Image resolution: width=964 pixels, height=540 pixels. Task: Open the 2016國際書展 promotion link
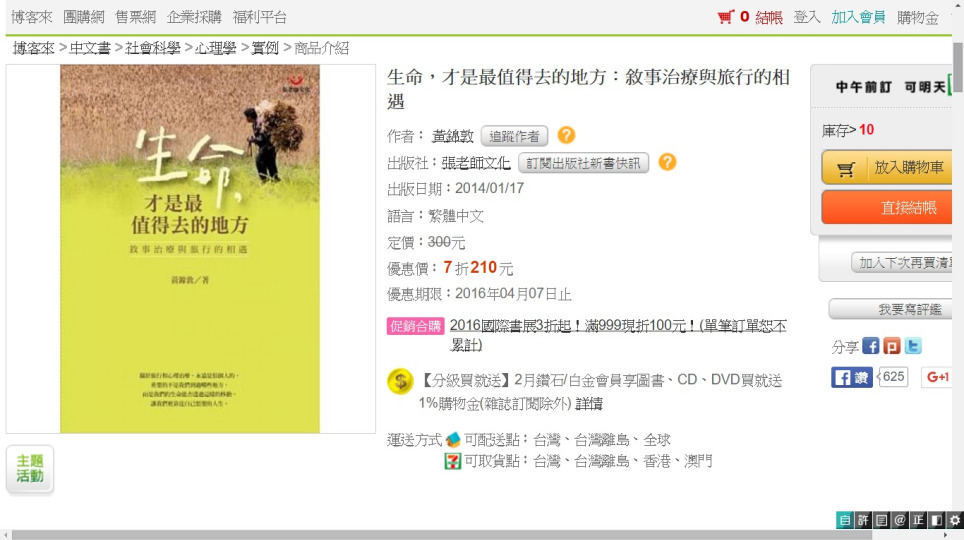pyautogui.click(x=618, y=335)
